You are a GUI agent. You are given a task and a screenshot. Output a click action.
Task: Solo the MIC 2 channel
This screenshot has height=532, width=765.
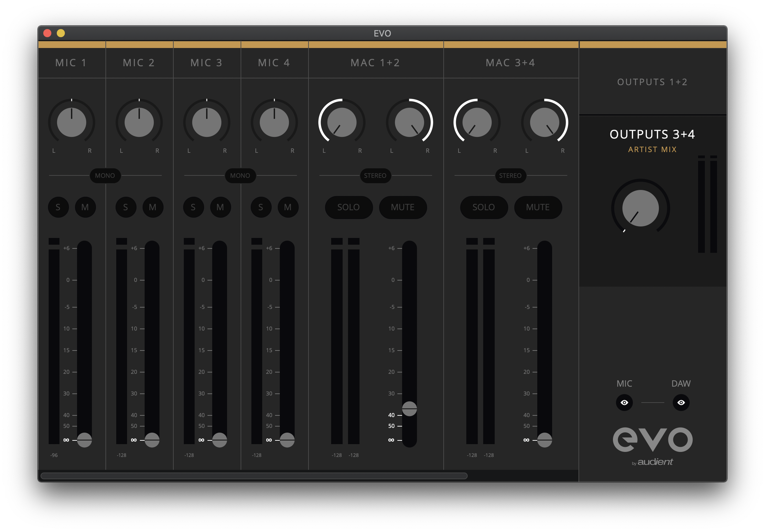coord(126,207)
